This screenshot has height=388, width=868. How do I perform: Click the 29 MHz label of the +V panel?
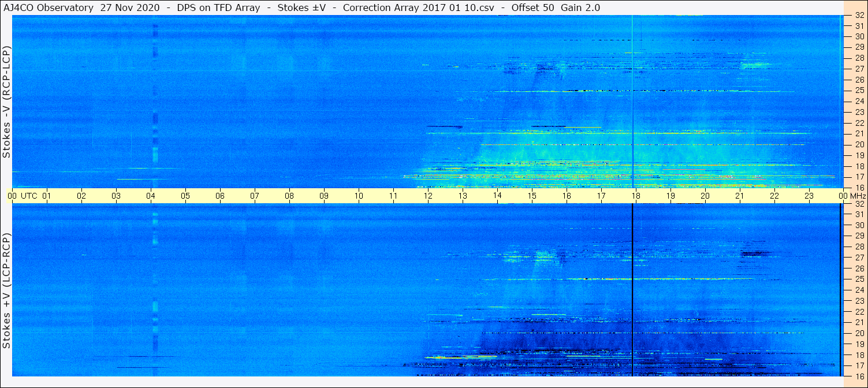[859, 236]
